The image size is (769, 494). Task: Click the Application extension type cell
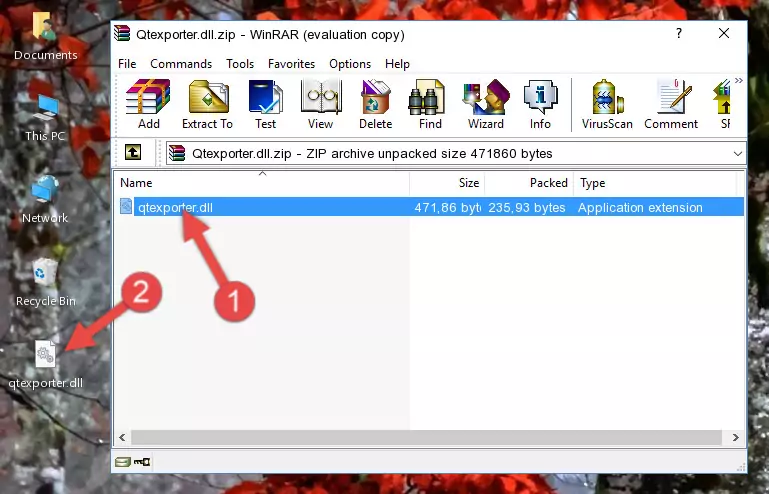[640, 208]
